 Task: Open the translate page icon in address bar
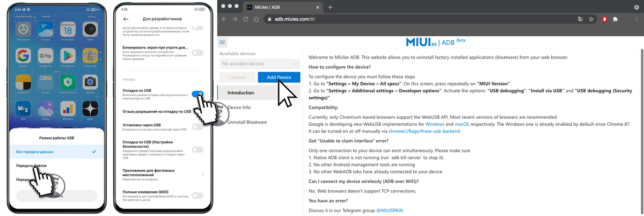581,19
